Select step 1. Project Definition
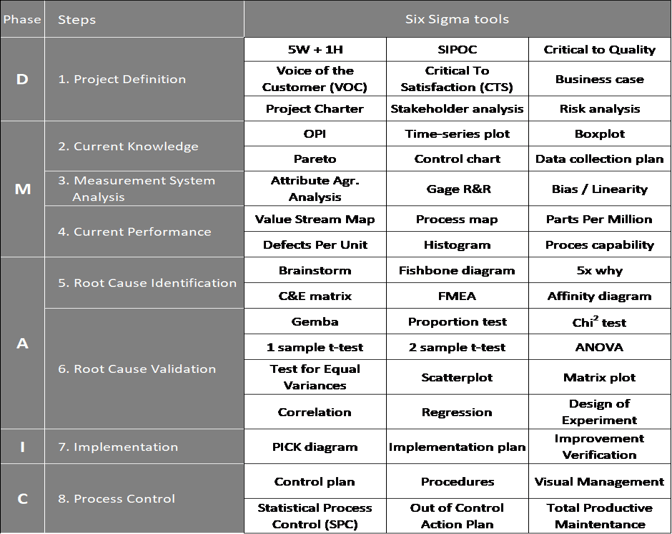This screenshot has width=672, height=534. point(122,79)
